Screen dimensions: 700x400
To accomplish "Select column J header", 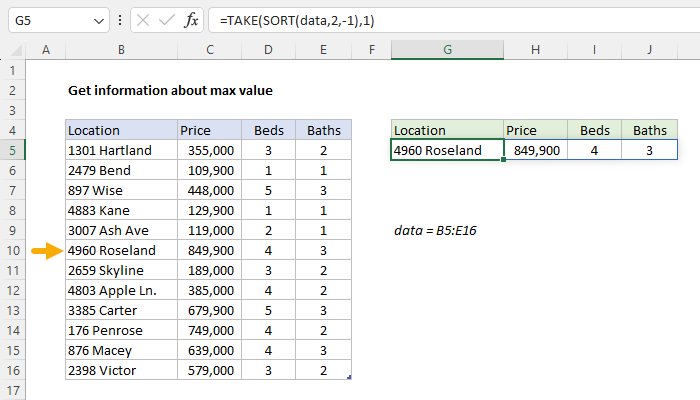I will click(650, 50).
